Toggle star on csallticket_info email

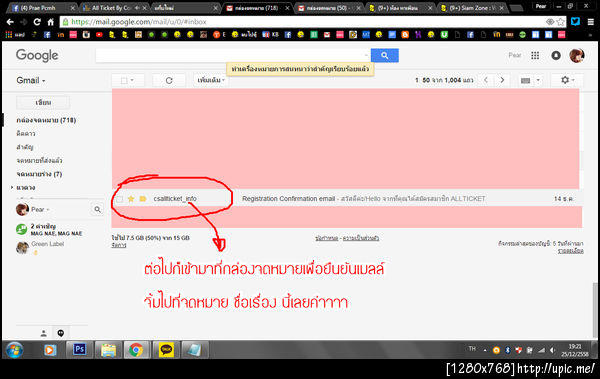pyautogui.click(x=131, y=199)
